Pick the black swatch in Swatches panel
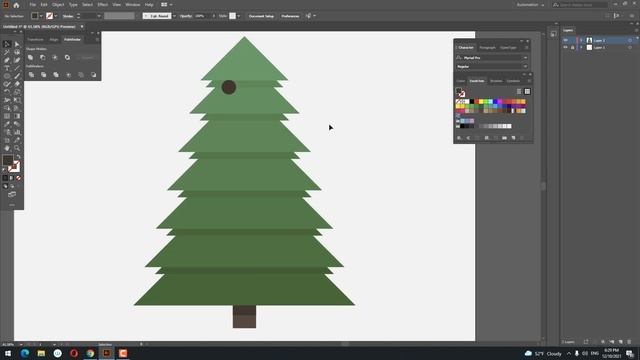Screen dimensions: 640x360 coord(472,101)
